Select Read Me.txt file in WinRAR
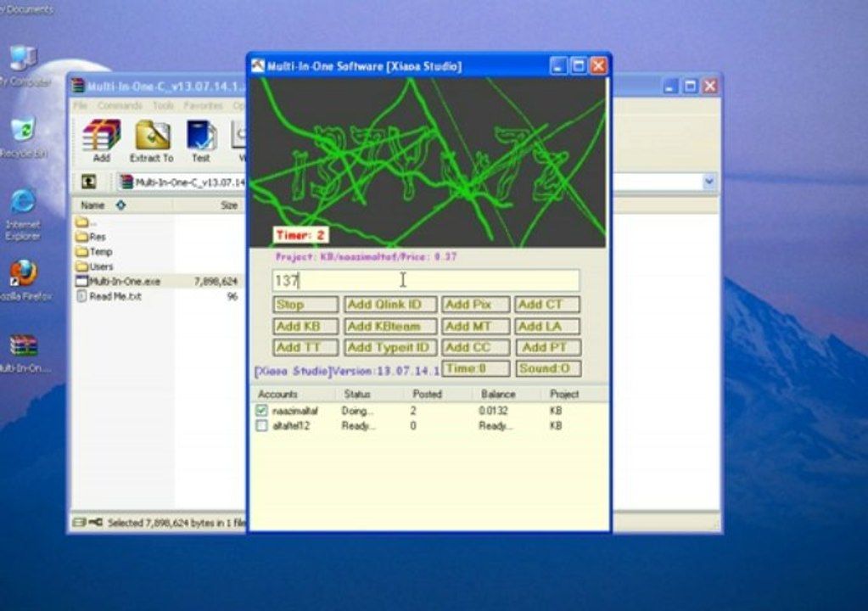The height and width of the screenshot is (611, 868). coord(109,296)
